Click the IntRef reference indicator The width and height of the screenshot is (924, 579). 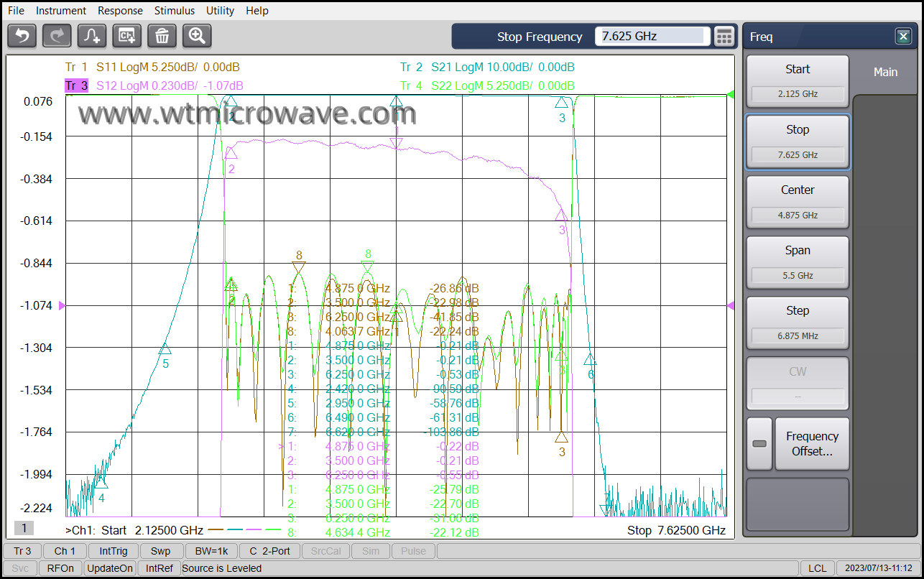click(x=159, y=568)
